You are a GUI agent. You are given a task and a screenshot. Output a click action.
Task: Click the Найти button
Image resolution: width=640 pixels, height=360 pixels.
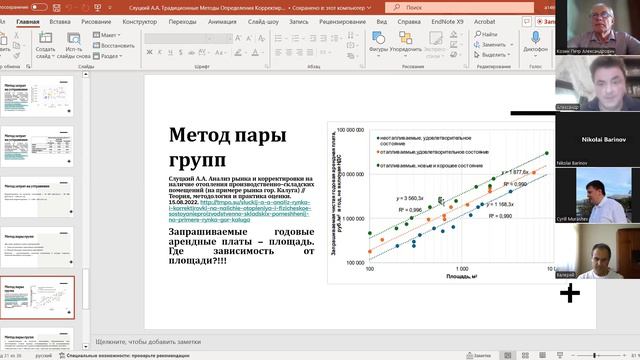point(486,34)
